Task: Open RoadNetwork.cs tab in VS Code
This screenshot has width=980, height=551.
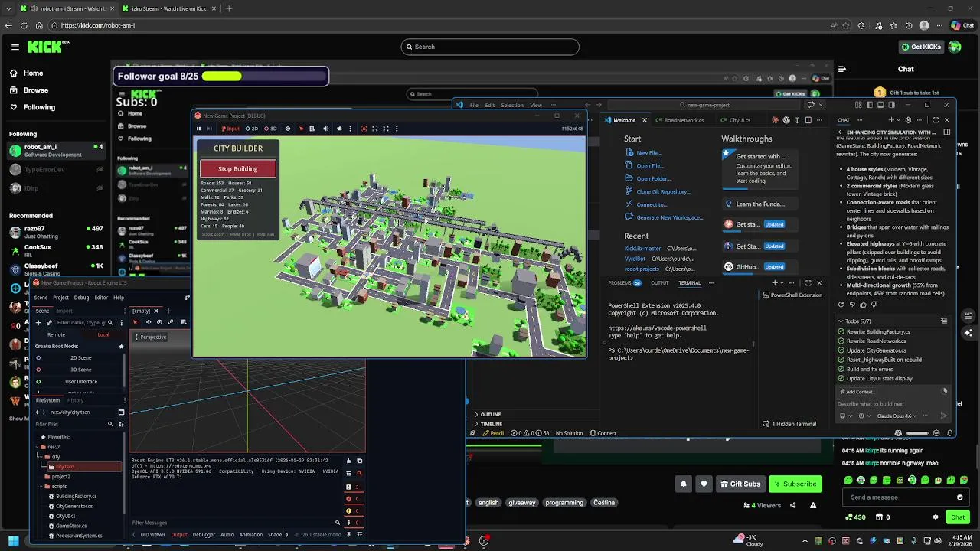Action: pos(679,120)
